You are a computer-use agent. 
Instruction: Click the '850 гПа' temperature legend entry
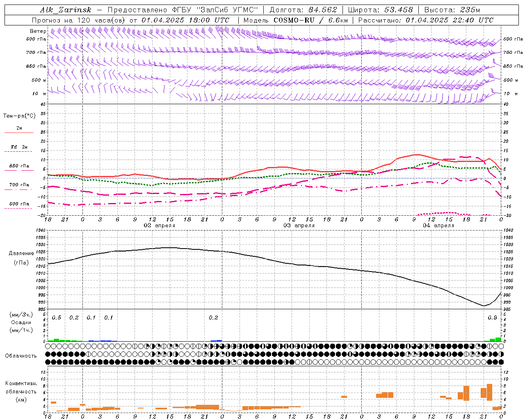(x=19, y=166)
